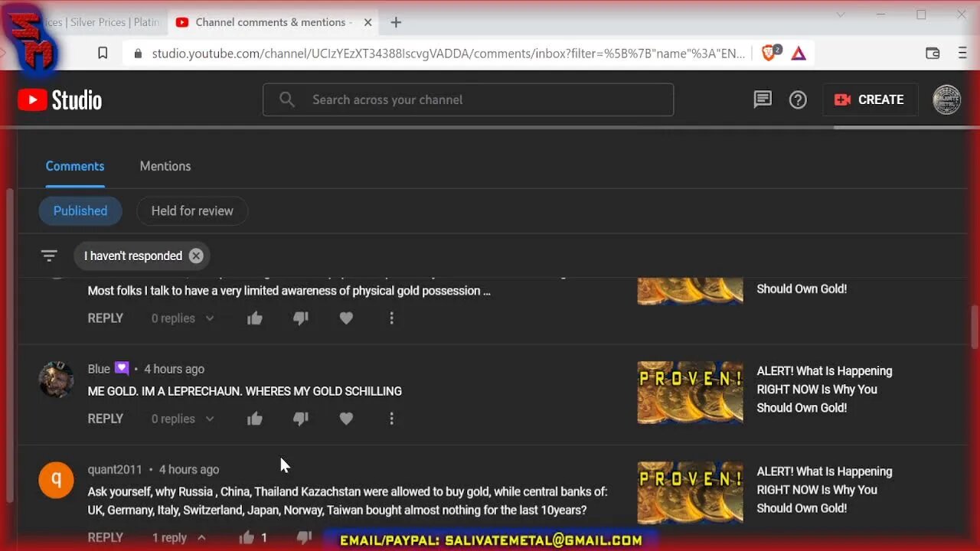
Task: Click the page vertical scrollbar thumb
Action: pyautogui.click(x=974, y=326)
